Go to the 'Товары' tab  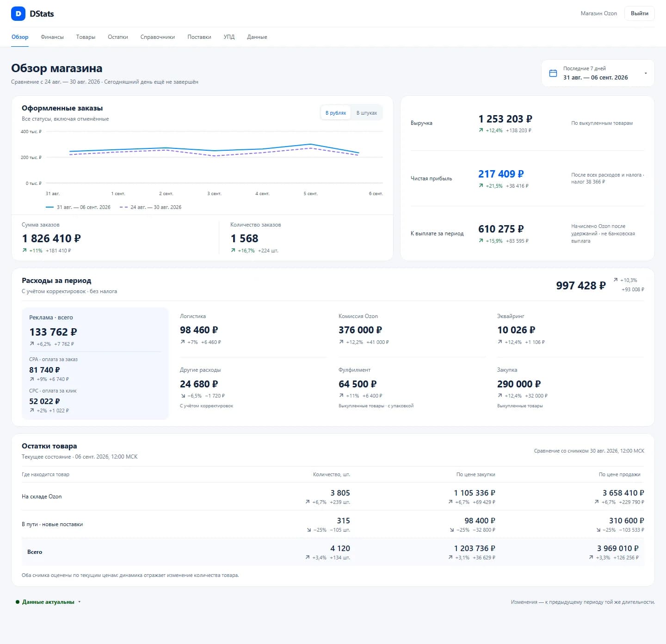[x=86, y=37]
